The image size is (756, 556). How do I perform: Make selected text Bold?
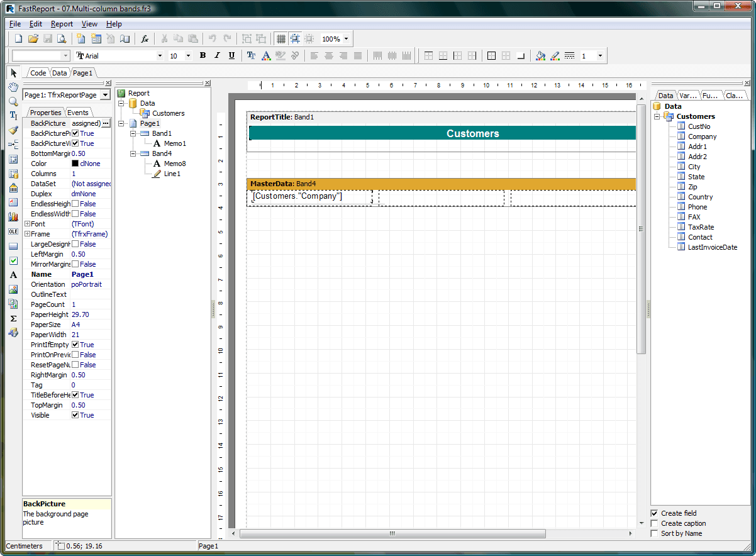point(203,56)
